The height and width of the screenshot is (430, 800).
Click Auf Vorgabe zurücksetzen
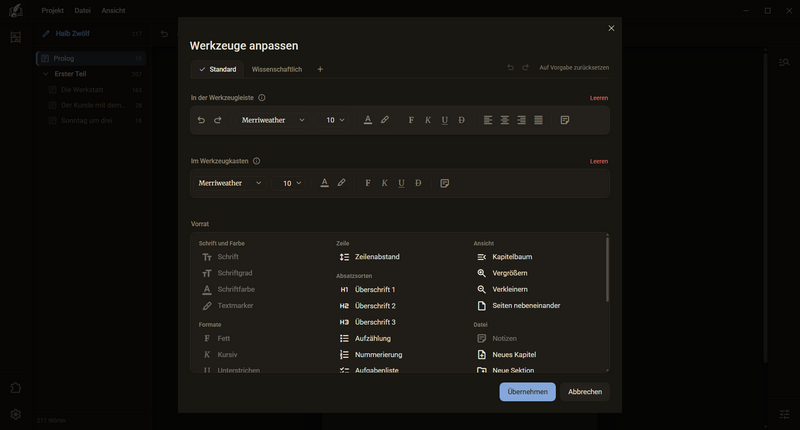tap(574, 67)
